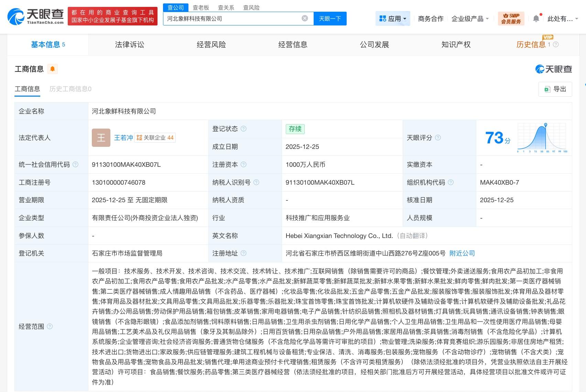Image resolution: width=586 pixels, height=392 pixels.
Task: Click the Excel icon in the 导出 button
Action: tap(547, 89)
